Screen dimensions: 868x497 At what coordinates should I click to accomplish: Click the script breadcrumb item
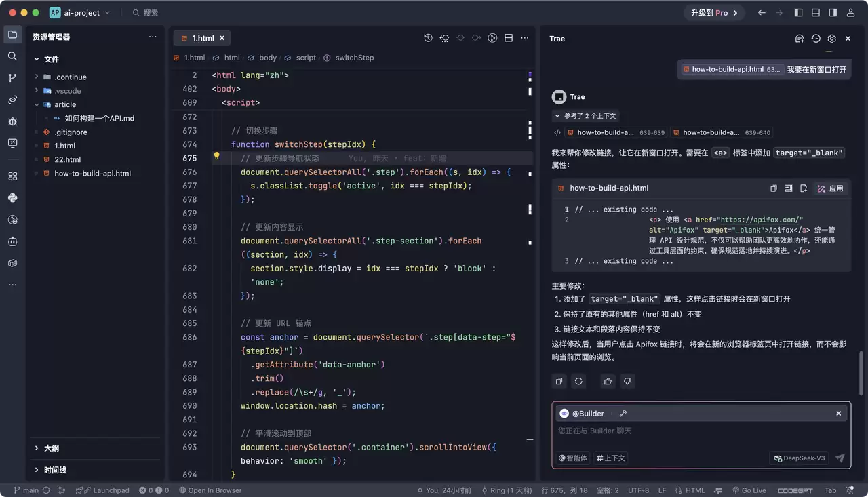click(306, 58)
